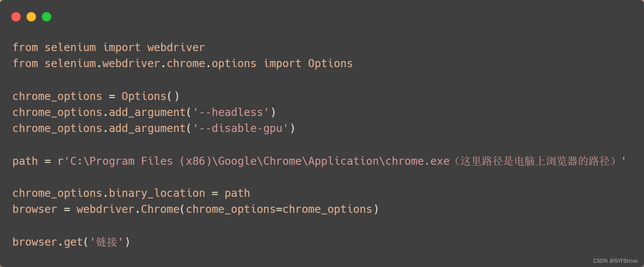Click 'selenium.webdriver.chrome.options' module path
Screen dimensions: 644x267
[x=150, y=63]
